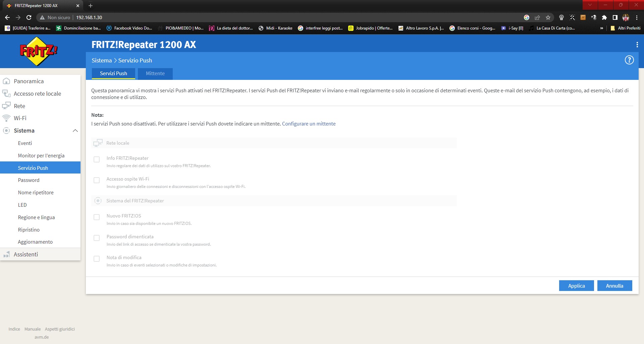Open Jobrapido | Offerte... bookmark

pyautogui.click(x=370, y=28)
